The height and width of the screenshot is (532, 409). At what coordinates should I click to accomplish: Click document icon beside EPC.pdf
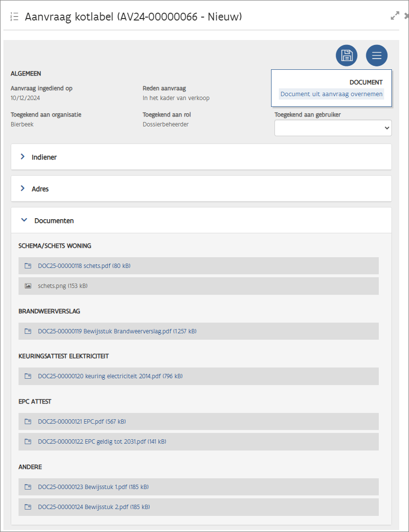pyautogui.click(x=28, y=421)
